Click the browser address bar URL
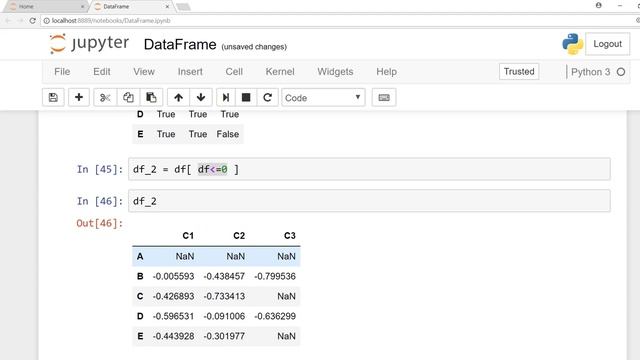 point(111,20)
